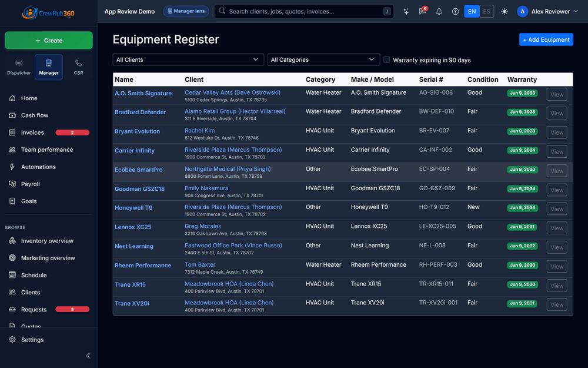The image size is (588, 368).
Task: Open the Carrier Infinity equipment link
Action: click(x=135, y=150)
